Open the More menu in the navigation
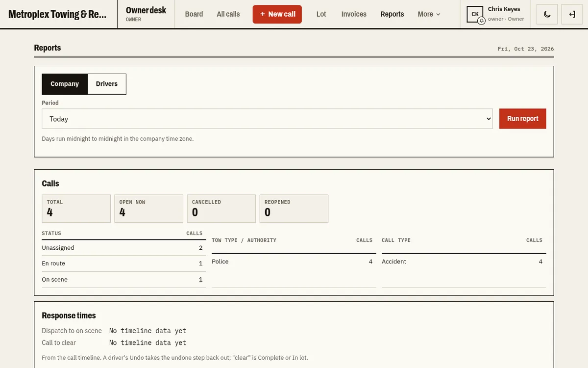The image size is (588, 368). [429, 14]
